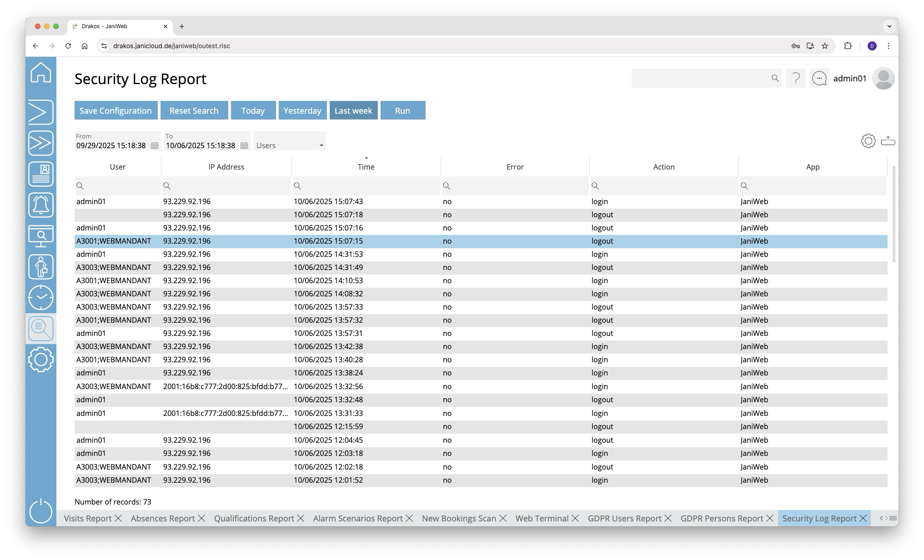924x560 pixels.
Task: Click the alarm bell sidebar icon
Action: pyautogui.click(x=41, y=205)
